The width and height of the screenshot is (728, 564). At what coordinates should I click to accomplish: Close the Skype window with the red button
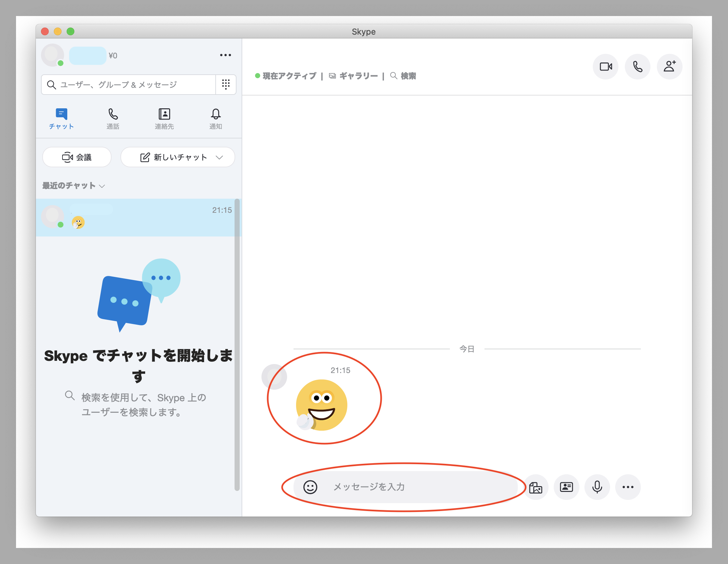(45, 32)
